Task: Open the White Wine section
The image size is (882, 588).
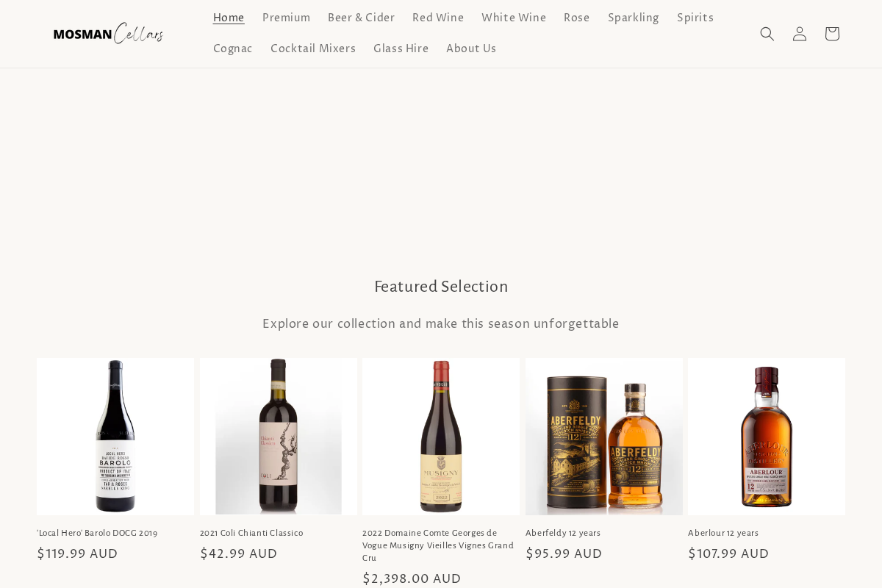Action: [514, 18]
